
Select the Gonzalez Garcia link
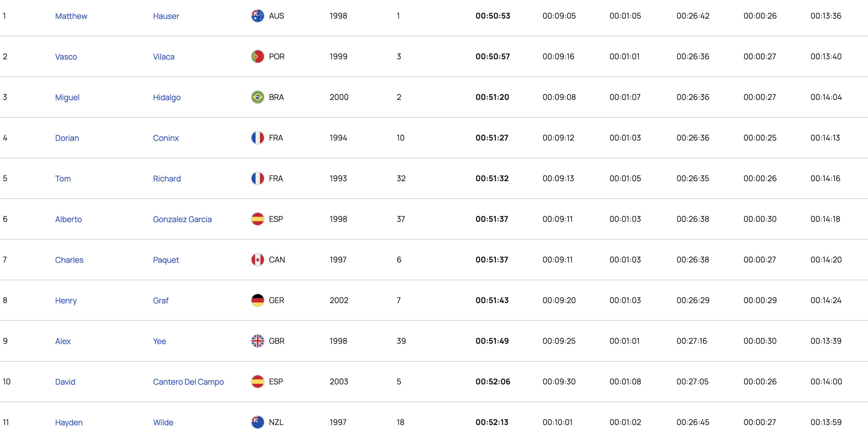[x=182, y=219]
